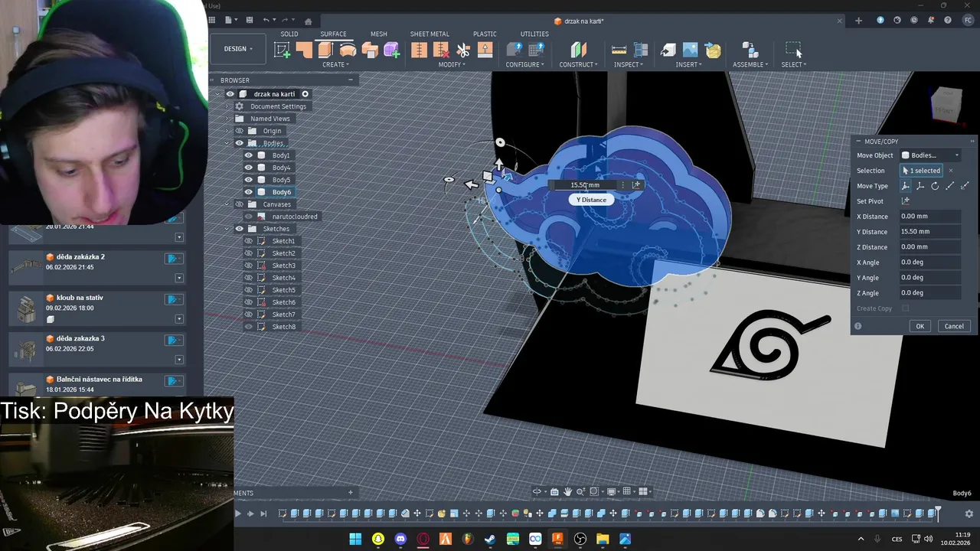Image resolution: width=980 pixels, height=551 pixels.
Task: Click the Stitch surface tool icon
Action: [x=419, y=50]
